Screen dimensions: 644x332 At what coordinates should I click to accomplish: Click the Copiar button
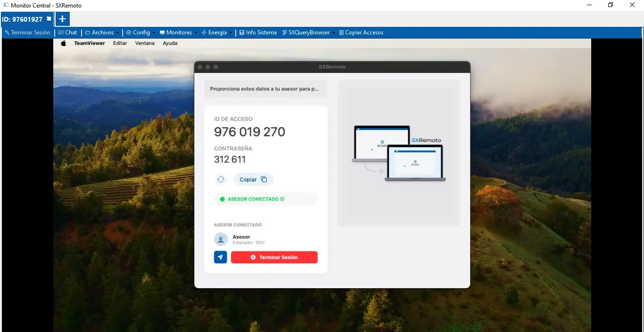coord(253,179)
